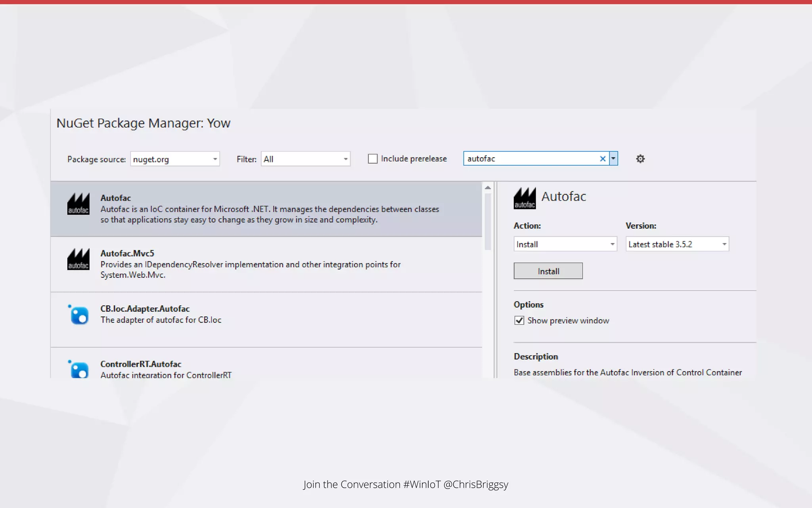Click CB.Ioc.Adapter.Autofac package icon

coord(79,315)
